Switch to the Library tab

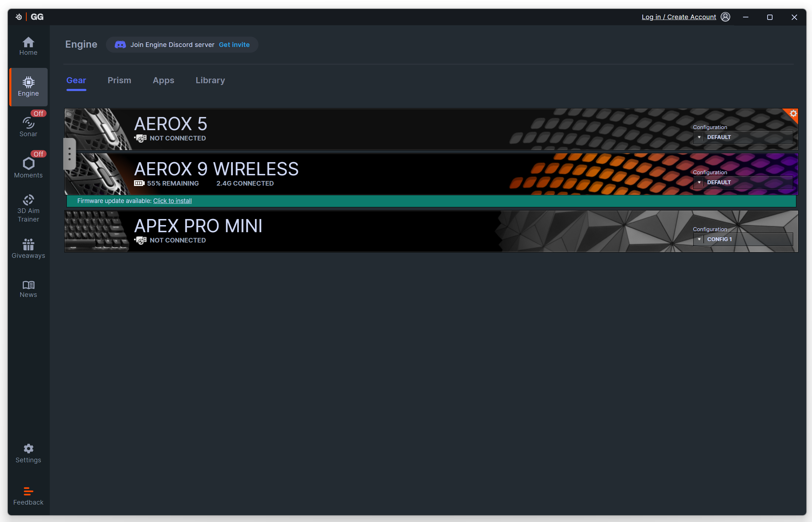tap(210, 80)
